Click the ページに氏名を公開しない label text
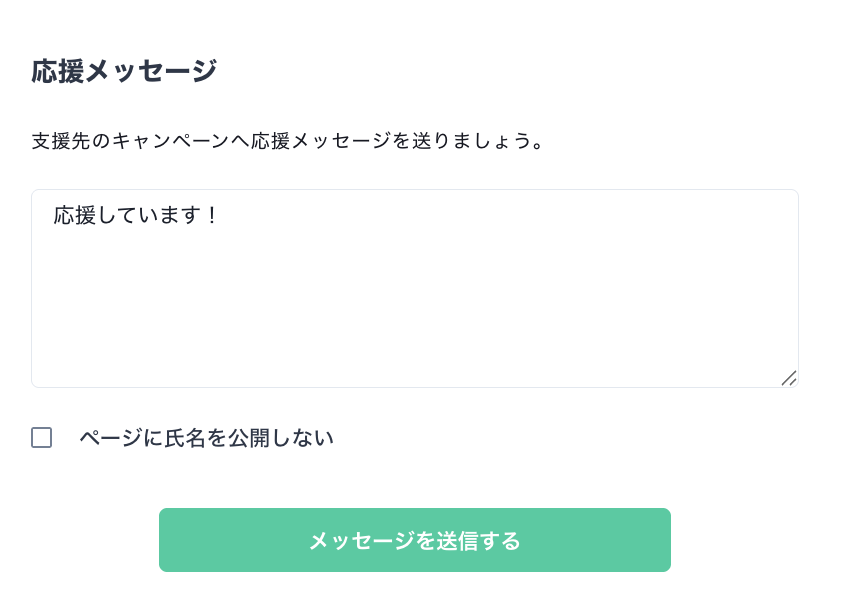The image size is (854, 602). (x=207, y=437)
